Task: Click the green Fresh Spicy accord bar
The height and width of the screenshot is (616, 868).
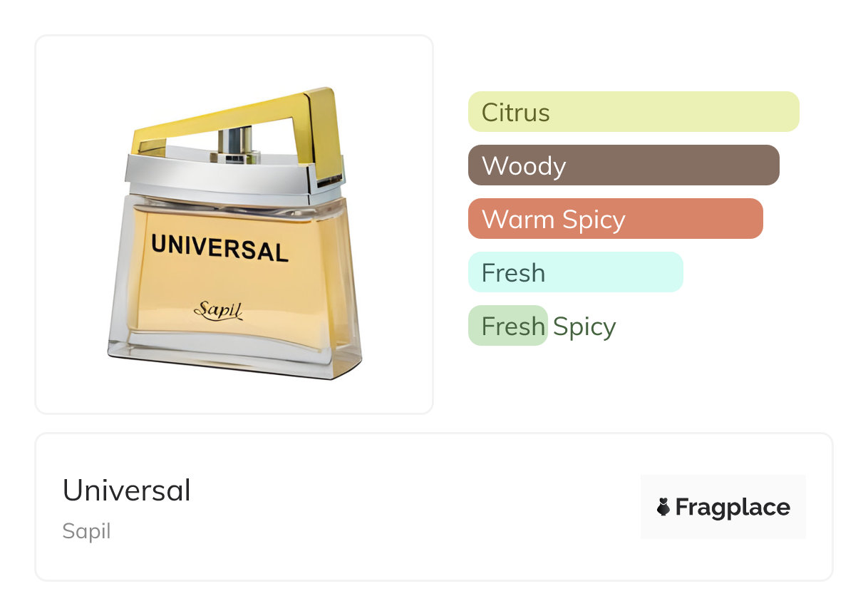Action: (507, 326)
